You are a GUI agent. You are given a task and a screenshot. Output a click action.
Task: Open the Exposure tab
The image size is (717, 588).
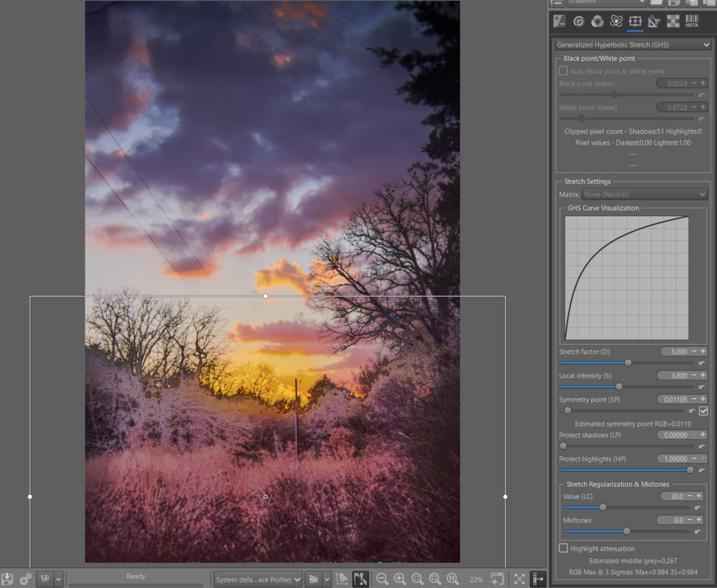(559, 21)
